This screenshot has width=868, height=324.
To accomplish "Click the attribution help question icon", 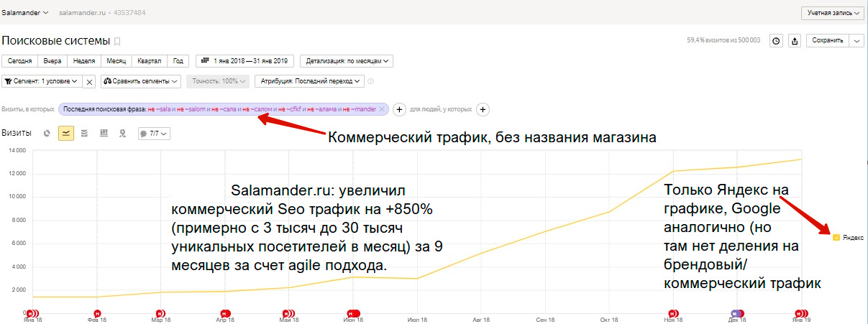I will 371,81.
